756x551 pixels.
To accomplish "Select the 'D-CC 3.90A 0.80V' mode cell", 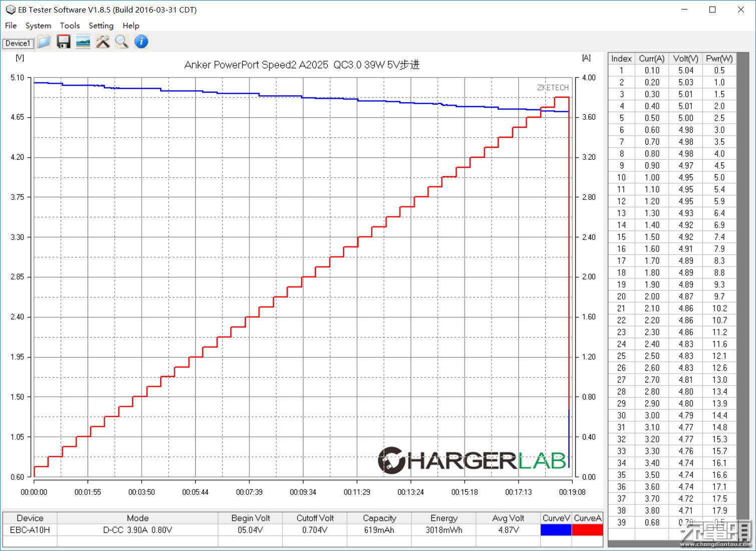I will tap(138, 530).
